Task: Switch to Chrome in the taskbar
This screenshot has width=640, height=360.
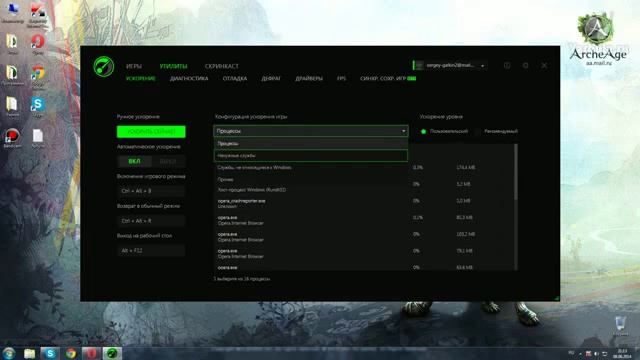Action: click(71, 353)
